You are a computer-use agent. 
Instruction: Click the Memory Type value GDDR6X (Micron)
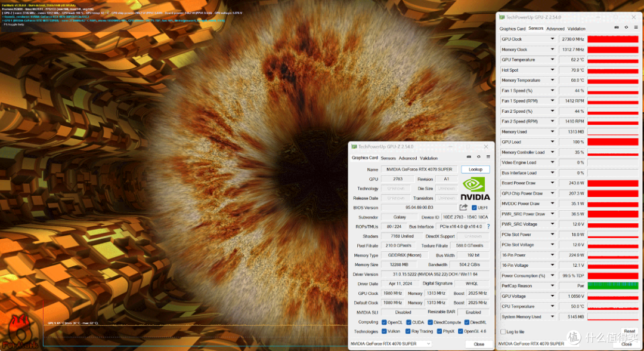[x=405, y=255]
